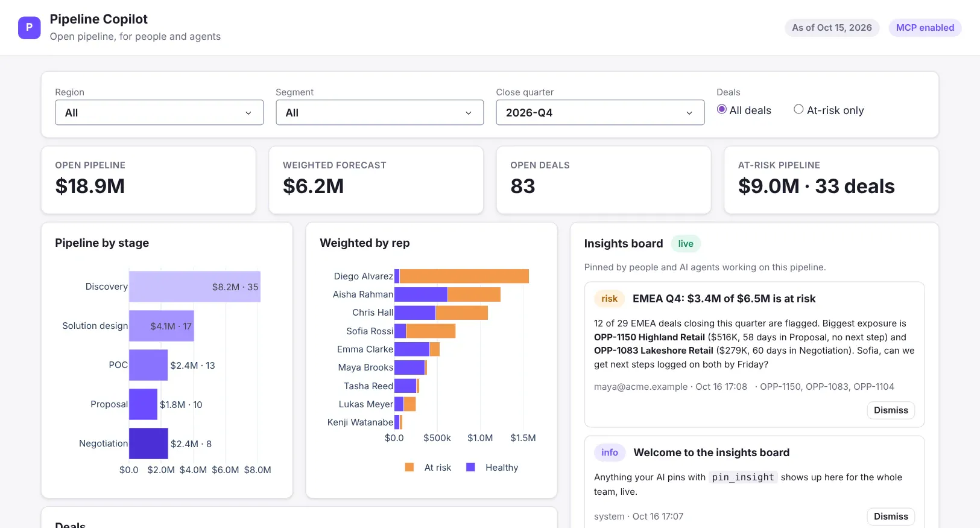The image size is (980, 528).
Task: Expand the Segment dropdown
Action: [x=380, y=112]
